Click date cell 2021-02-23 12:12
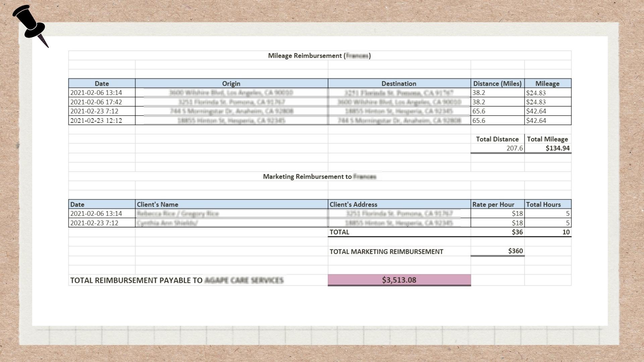The width and height of the screenshot is (644, 362). (x=96, y=121)
